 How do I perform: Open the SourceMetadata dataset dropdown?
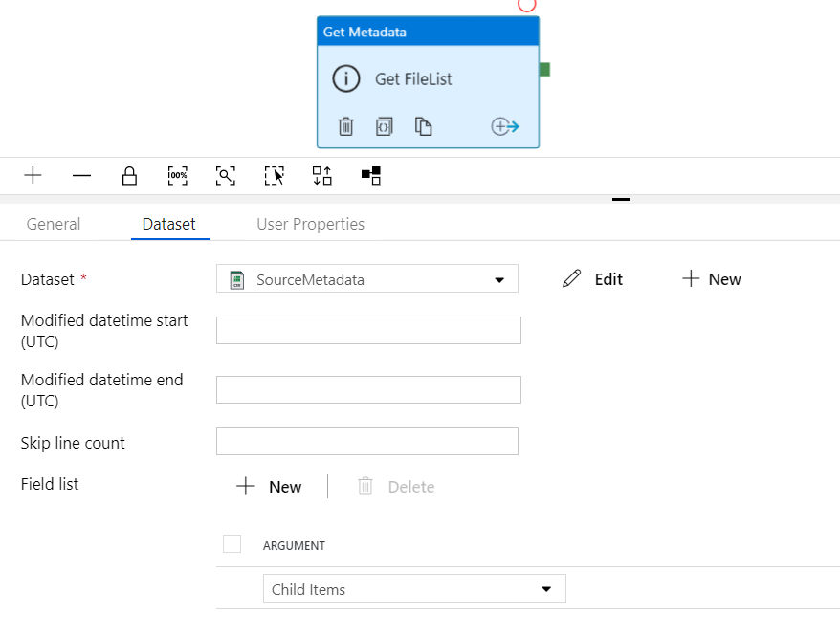[x=367, y=278]
